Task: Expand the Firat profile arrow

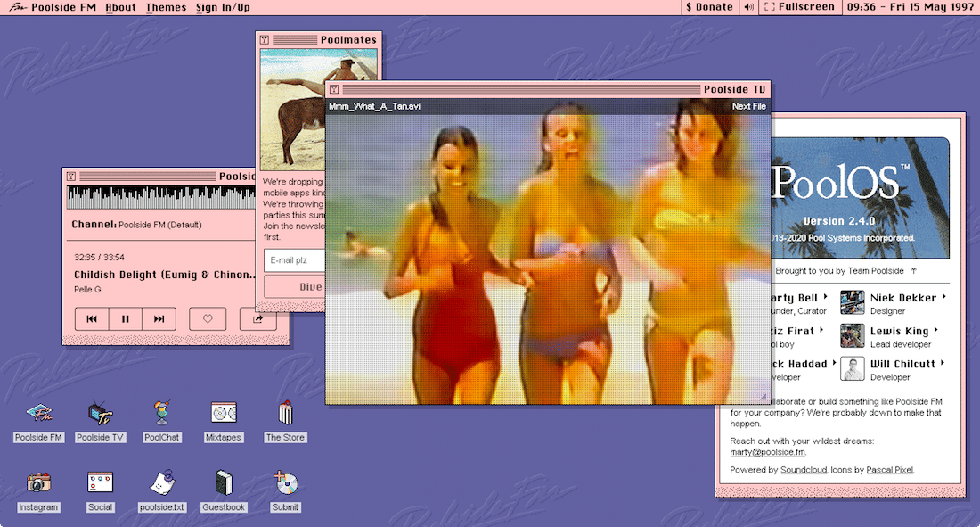Action: point(821,330)
